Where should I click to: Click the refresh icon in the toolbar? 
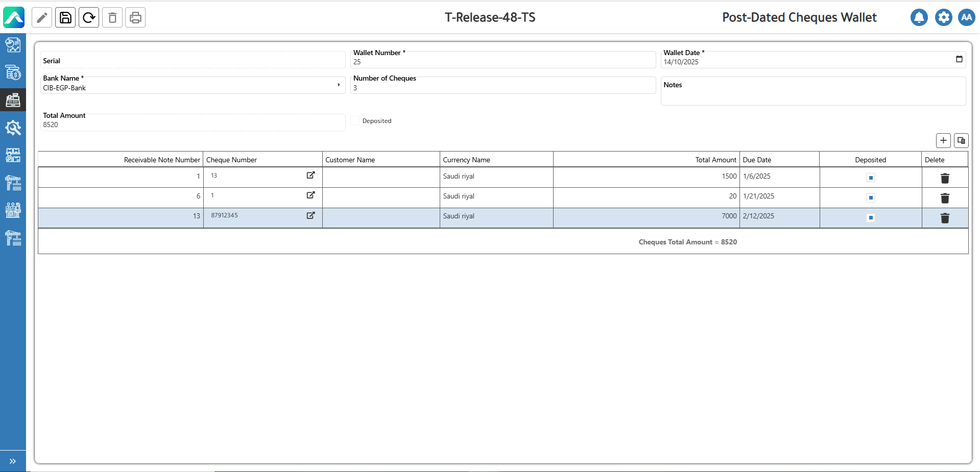tap(89, 18)
